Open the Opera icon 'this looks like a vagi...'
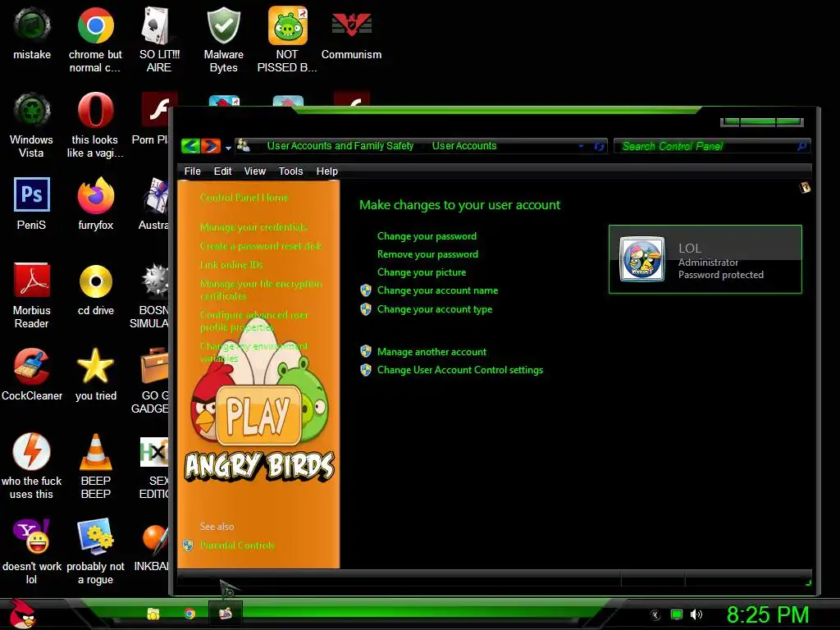840x630 pixels. [x=95, y=126]
